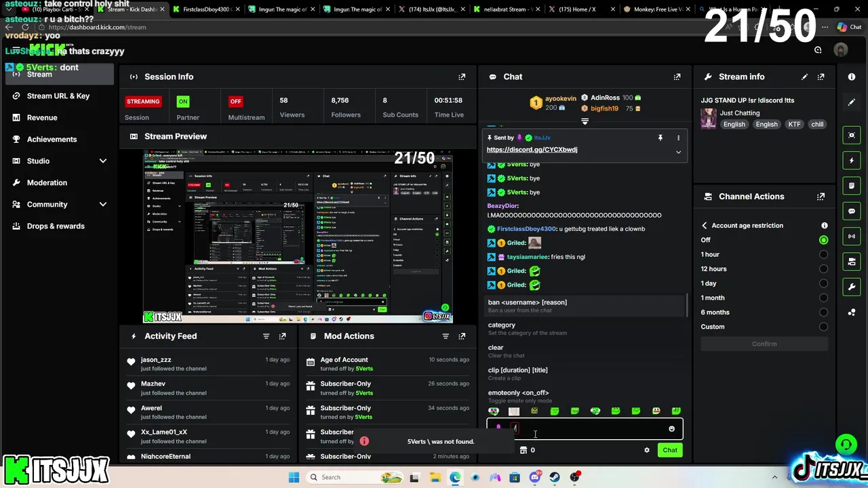Image resolution: width=868 pixels, height=488 pixels.
Task: Open the shop icon below chat input
Action: [524, 450]
